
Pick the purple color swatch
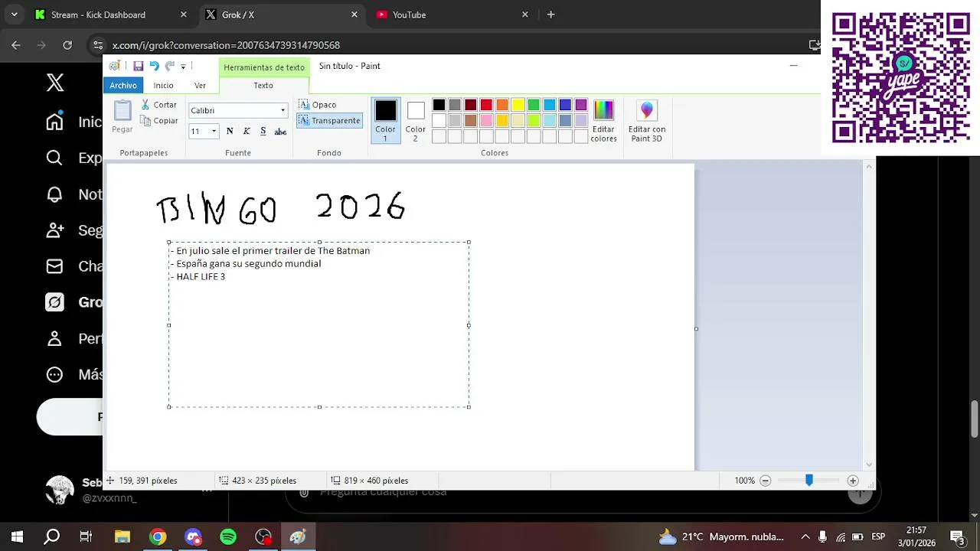(581, 105)
